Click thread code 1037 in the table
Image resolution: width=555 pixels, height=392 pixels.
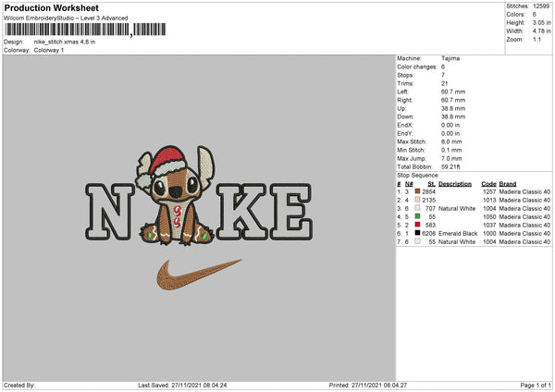click(489, 225)
